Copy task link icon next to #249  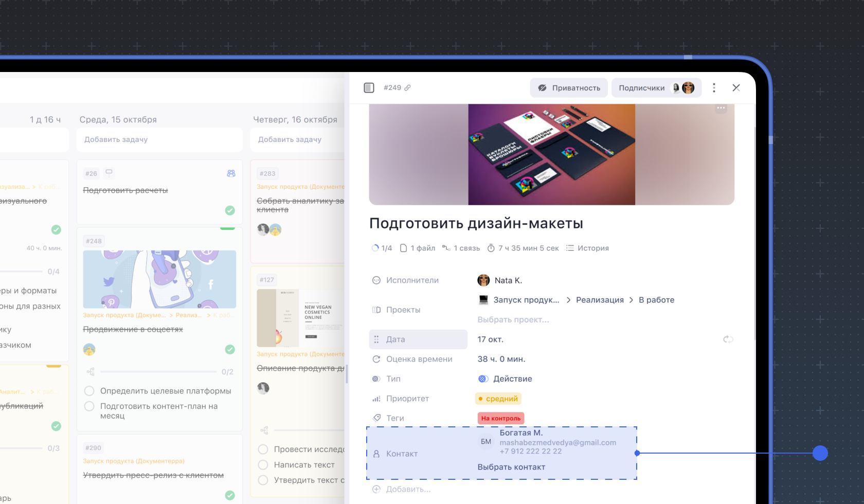pos(408,88)
